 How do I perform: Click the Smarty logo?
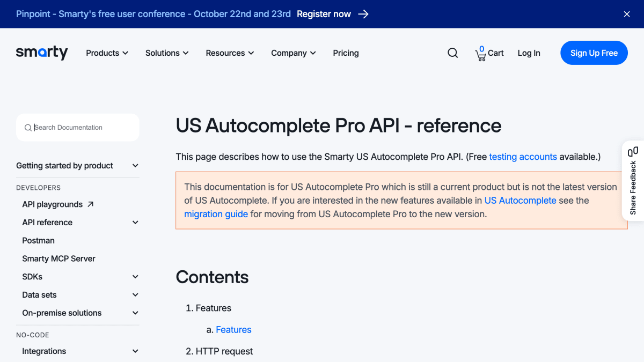pos(42,53)
